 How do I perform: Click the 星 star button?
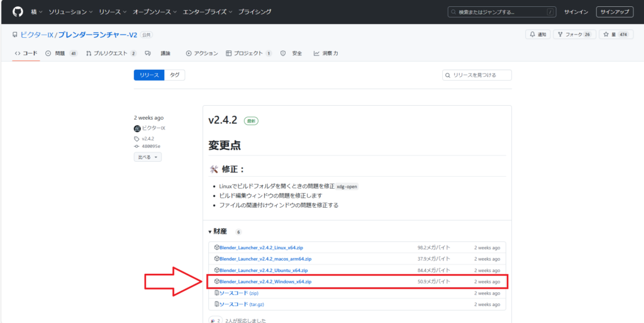pos(616,35)
